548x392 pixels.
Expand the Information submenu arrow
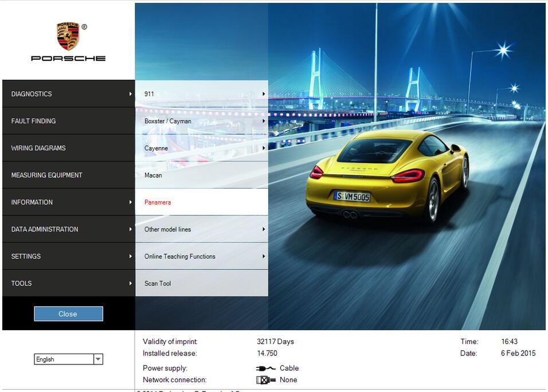pyautogui.click(x=131, y=202)
